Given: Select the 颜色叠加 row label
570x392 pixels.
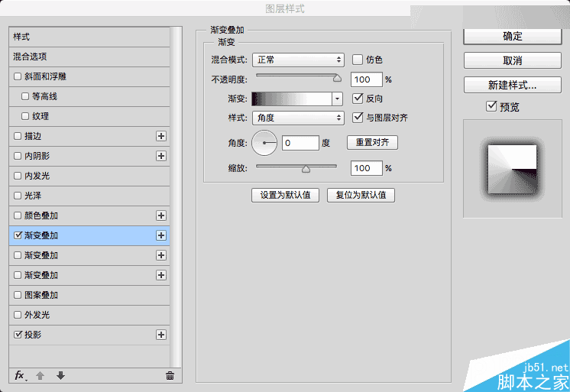Looking at the screenshot, I should pos(41,215).
